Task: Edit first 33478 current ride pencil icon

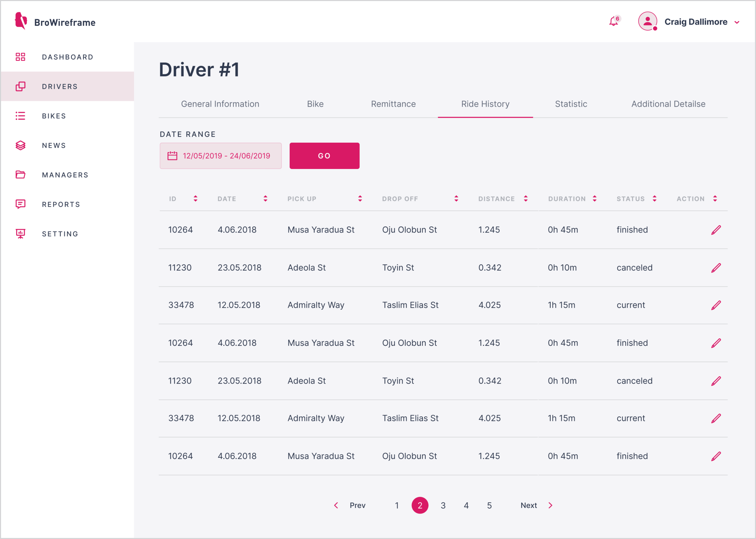Action: click(716, 305)
